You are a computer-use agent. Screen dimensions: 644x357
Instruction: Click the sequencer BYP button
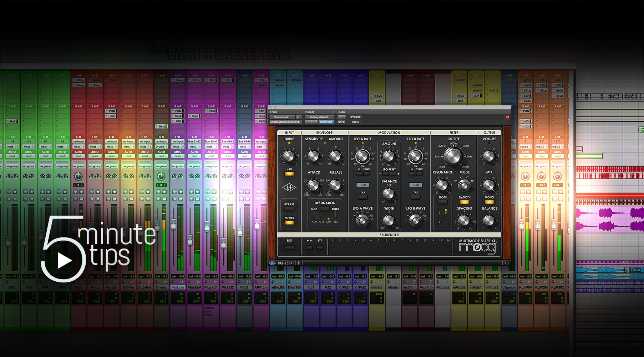(320, 247)
